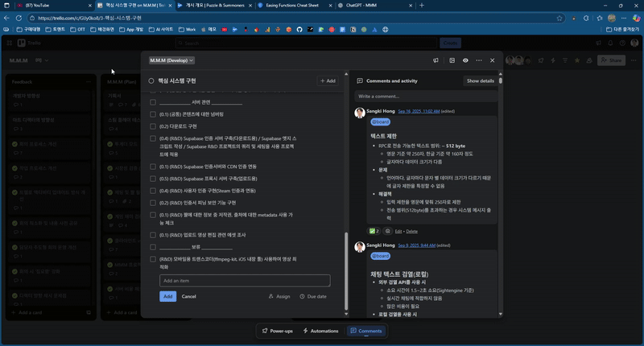Click the board automation lightning icon

[x=553, y=60]
